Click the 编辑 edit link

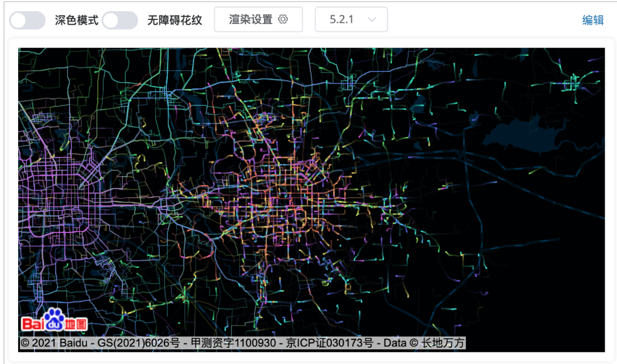592,20
